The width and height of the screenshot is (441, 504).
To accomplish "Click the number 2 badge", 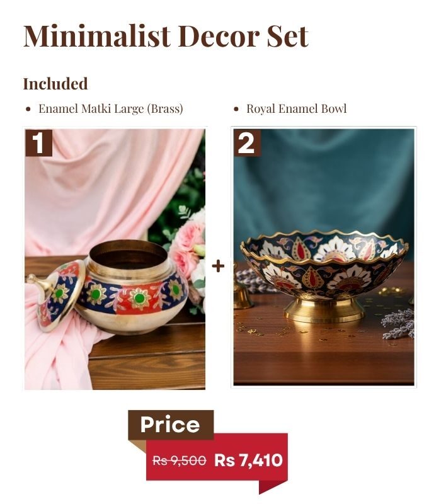I will point(247,143).
